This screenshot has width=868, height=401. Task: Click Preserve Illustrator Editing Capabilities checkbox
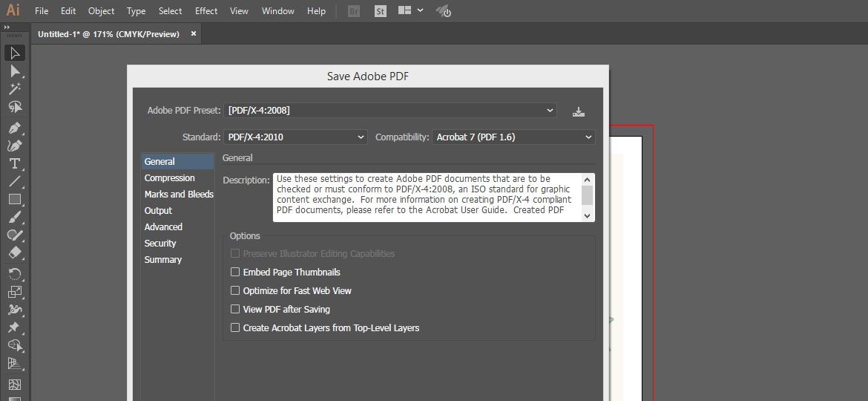235,254
